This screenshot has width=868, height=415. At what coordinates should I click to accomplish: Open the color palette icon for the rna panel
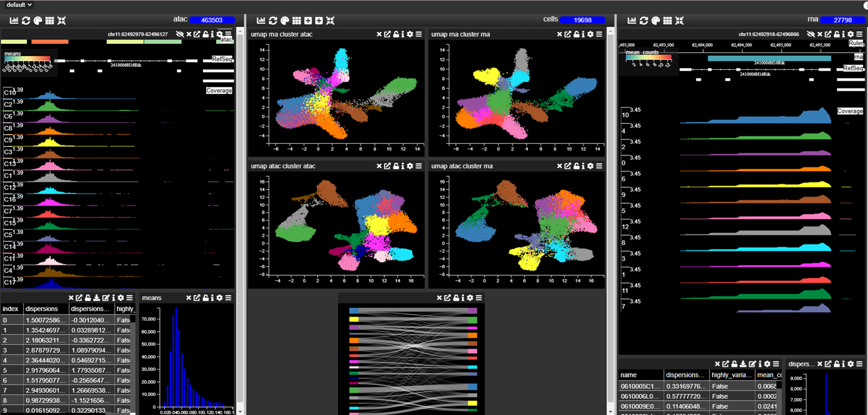tap(656, 20)
